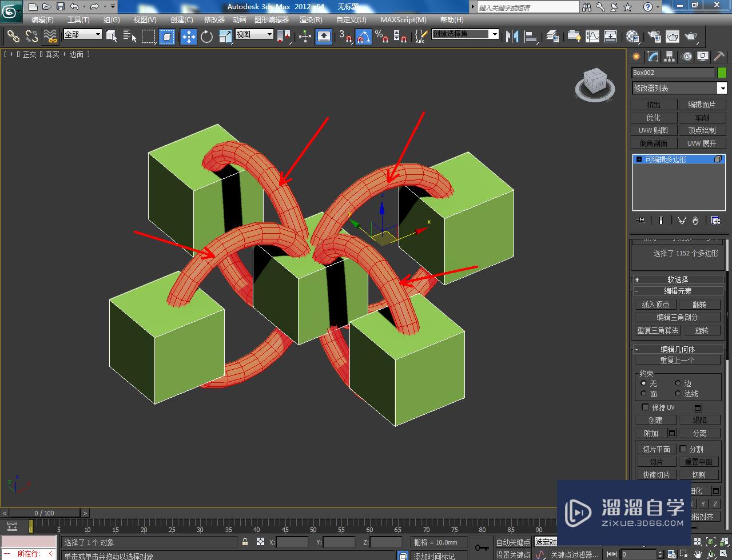Expand 可编辑多边形 in modifier stack
This screenshot has height=560, width=732.
coord(639,159)
